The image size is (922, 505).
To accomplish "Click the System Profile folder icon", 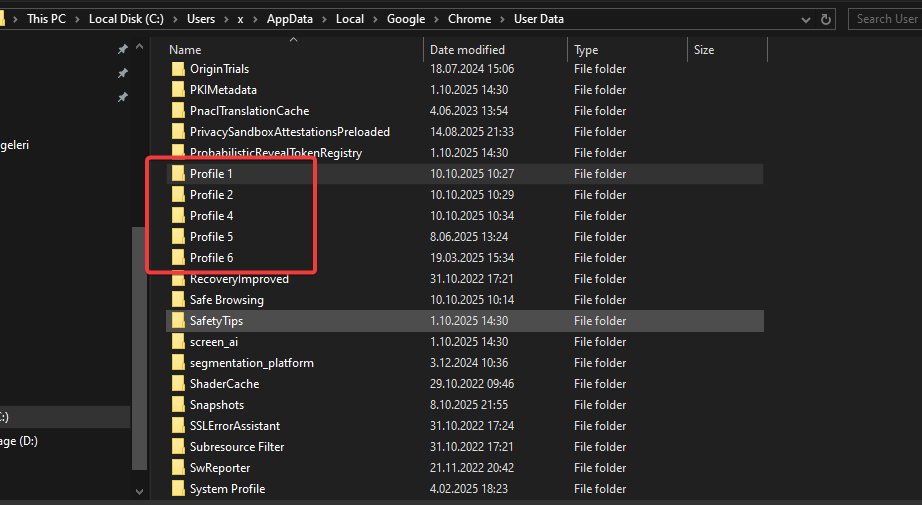I will 179,489.
